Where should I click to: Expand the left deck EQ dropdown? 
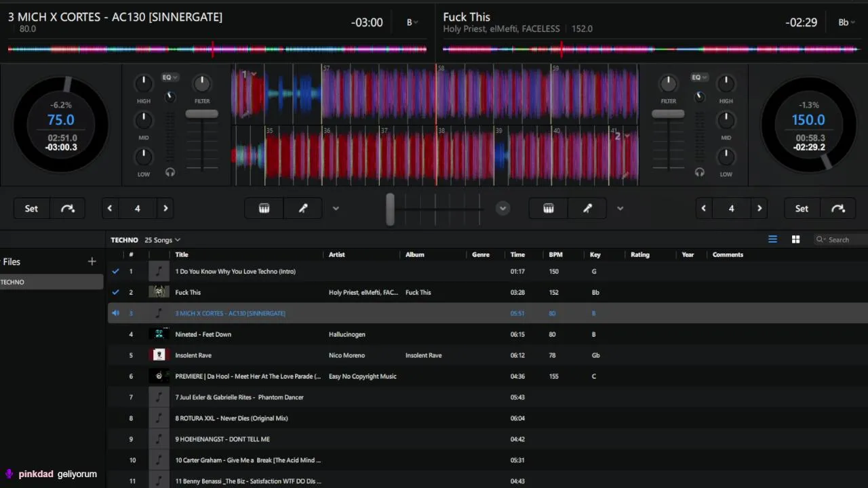(170, 77)
